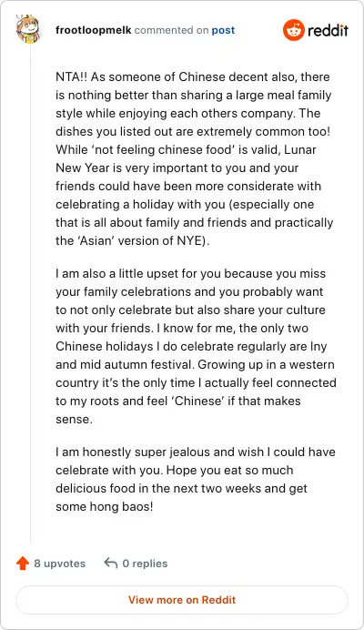Click paragraph starting 'I am also a little upset'

click(196, 346)
